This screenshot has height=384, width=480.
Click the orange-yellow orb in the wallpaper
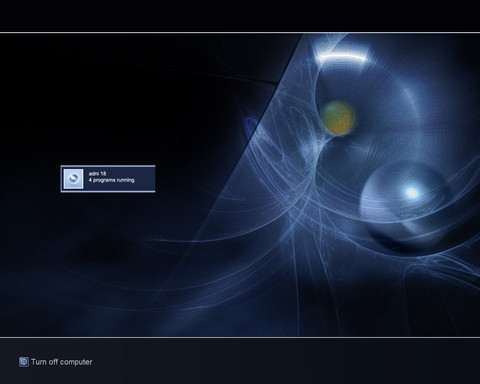[338, 118]
